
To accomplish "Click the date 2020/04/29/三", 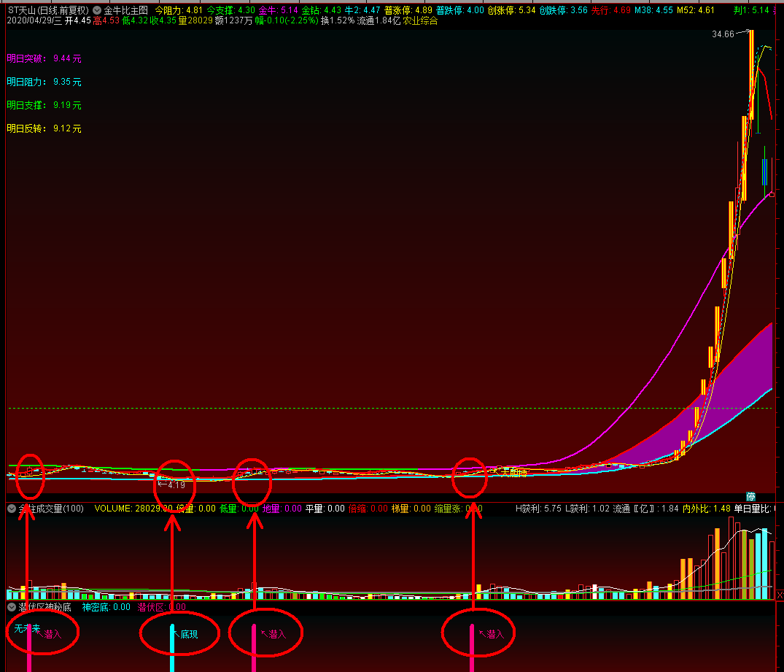I will click(35, 20).
